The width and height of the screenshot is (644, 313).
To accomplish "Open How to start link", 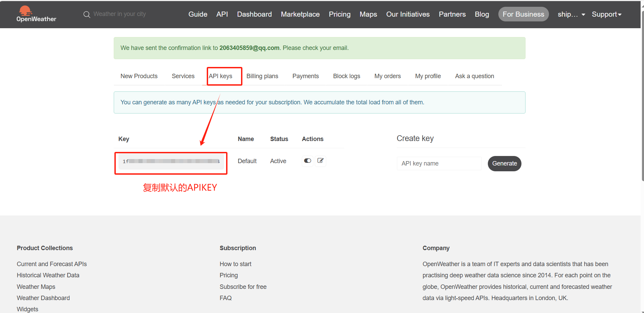I will (235, 264).
